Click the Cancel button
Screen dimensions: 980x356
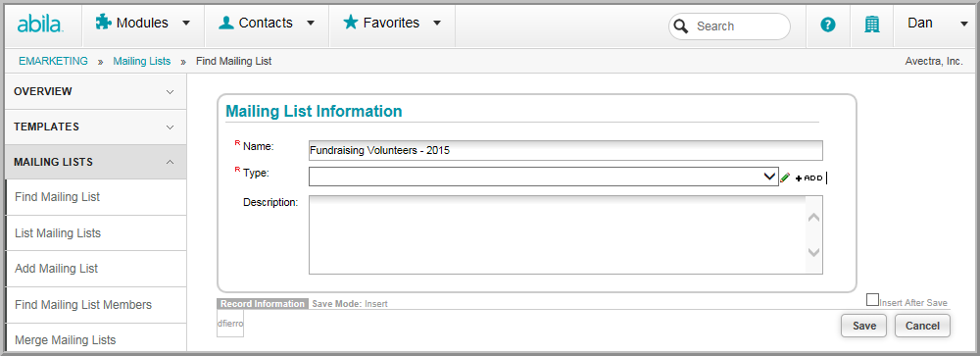[922, 326]
